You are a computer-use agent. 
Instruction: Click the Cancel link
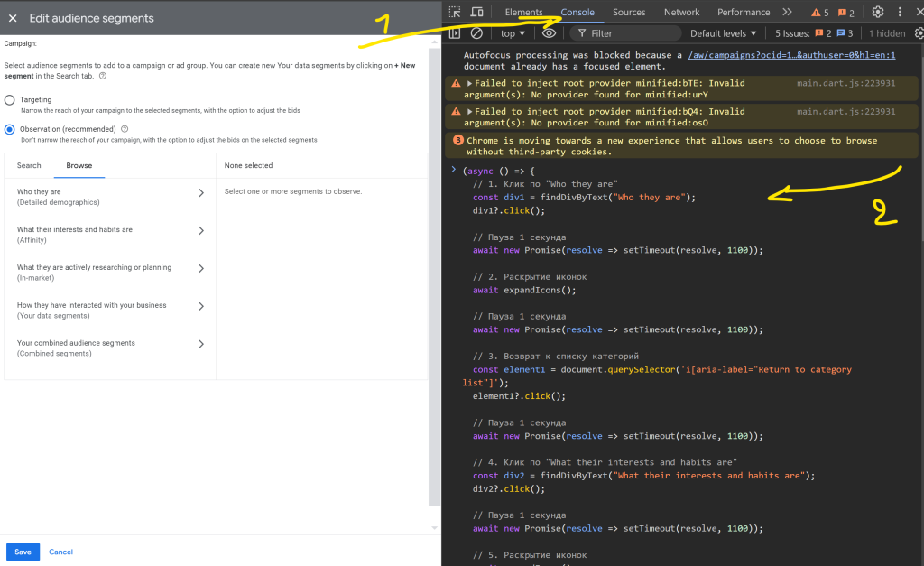click(60, 552)
